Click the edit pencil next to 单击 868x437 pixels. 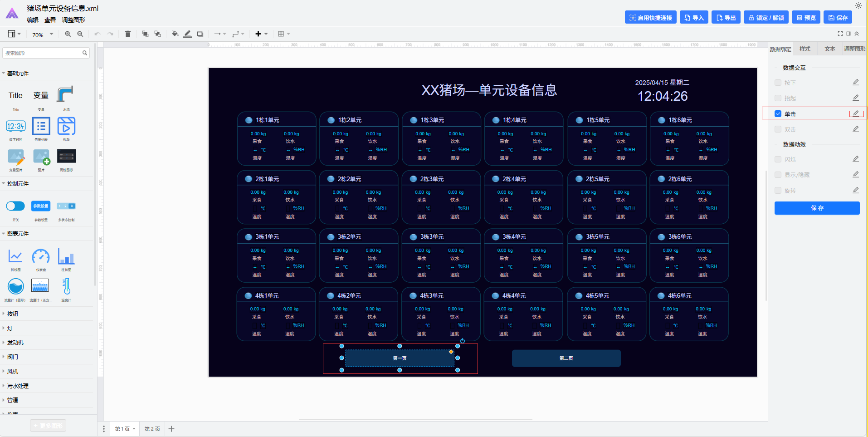pos(856,114)
